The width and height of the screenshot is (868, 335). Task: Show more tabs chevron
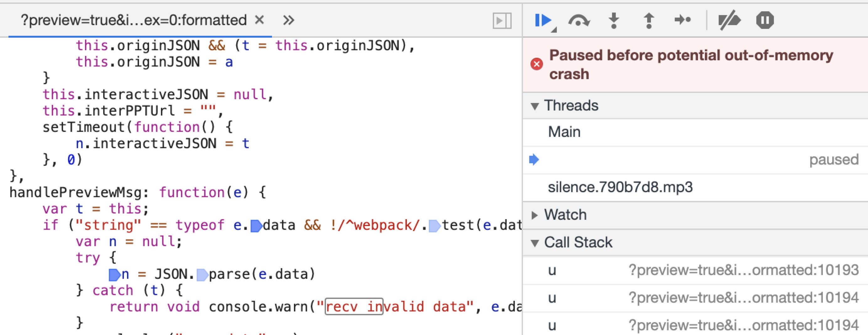point(288,20)
